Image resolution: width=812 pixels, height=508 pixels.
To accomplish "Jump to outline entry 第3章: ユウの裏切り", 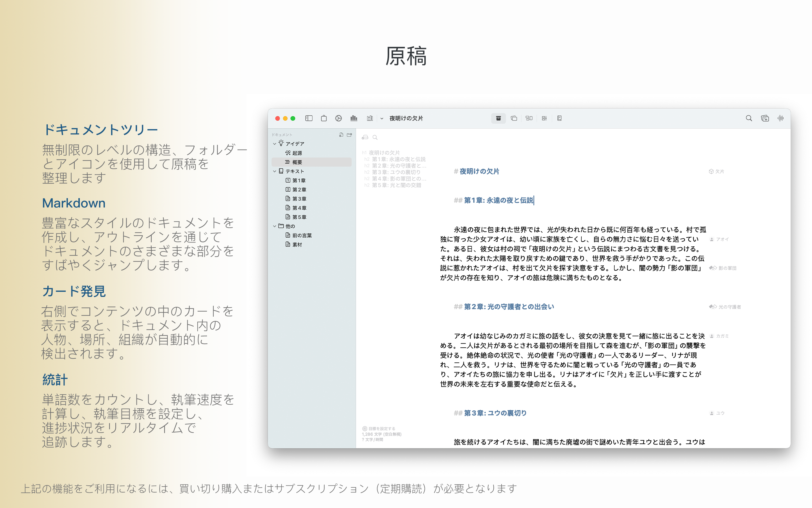I will click(x=392, y=172).
